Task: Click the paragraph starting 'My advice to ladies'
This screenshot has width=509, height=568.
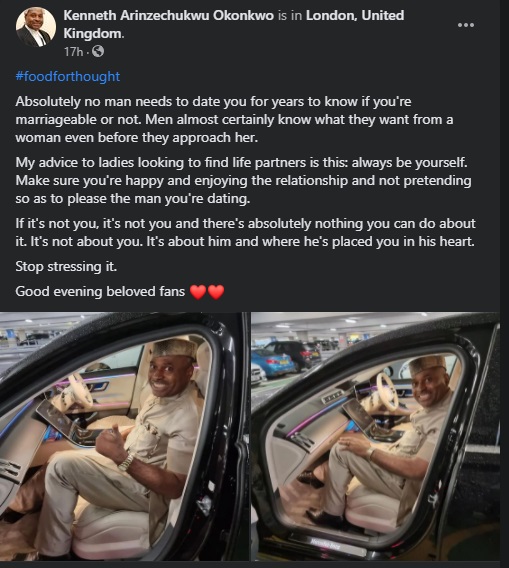Action: (243, 180)
